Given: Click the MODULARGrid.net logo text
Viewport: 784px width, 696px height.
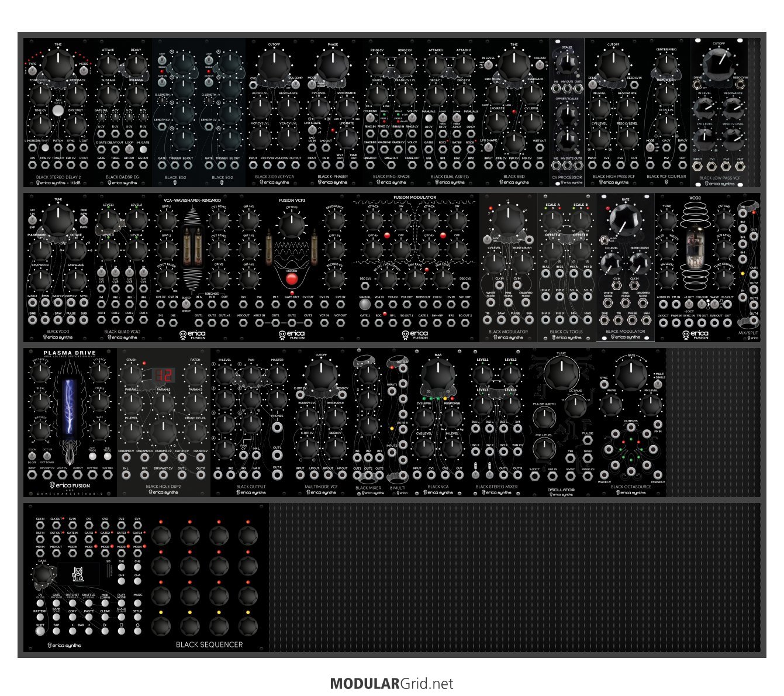Looking at the screenshot, I should click(x=392, y=683).
